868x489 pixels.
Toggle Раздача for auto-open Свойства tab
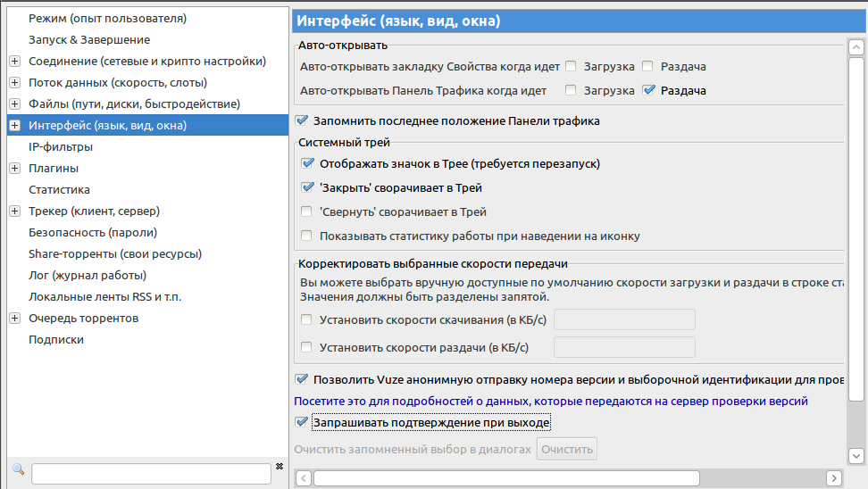pyautogui.click(x=647, y=66)
